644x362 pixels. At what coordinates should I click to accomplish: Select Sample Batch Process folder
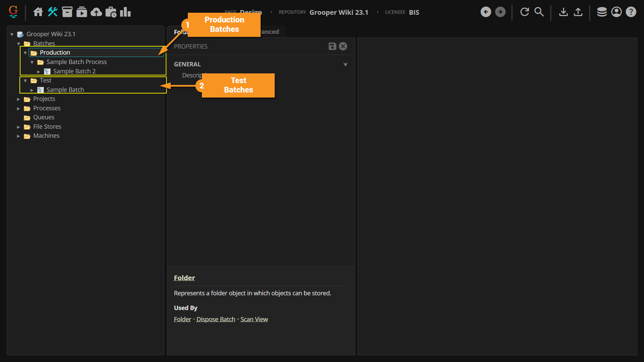76,62
